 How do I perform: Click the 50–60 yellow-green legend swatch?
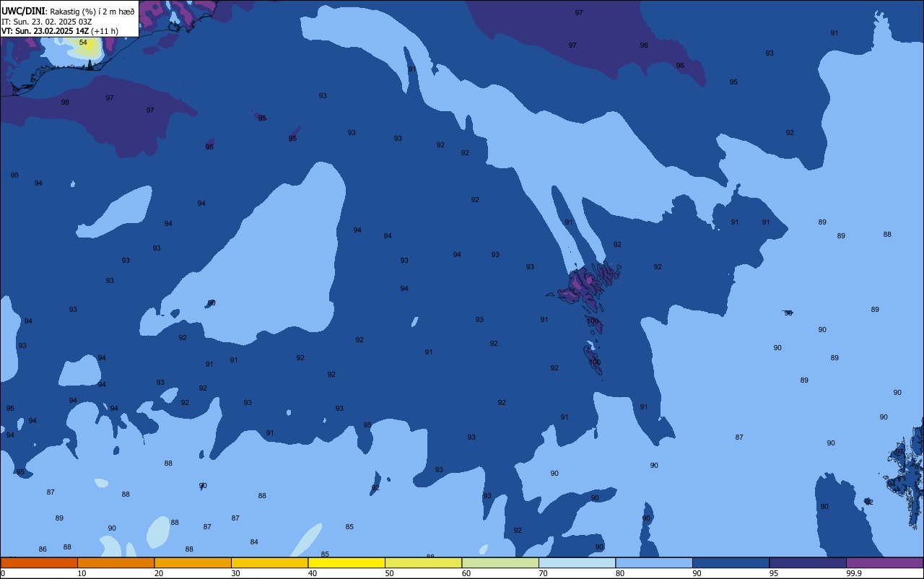pyautogui.click(x=423, y=562)
